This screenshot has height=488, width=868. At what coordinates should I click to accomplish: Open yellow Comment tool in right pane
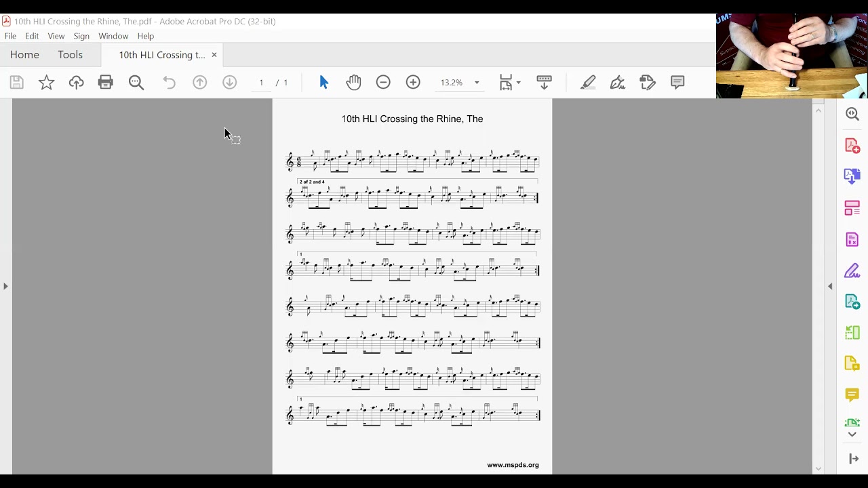click(x=852, y=394)
